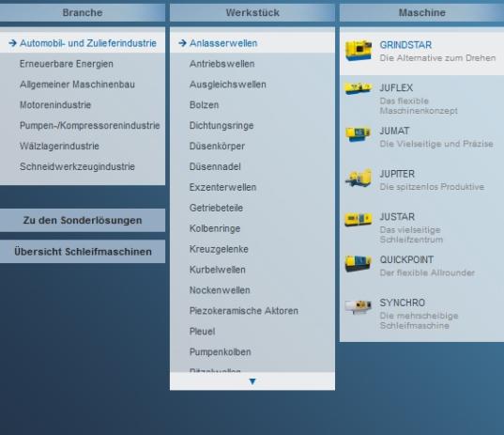Click 'Die Vielseitige und Präzise' description

pyautogui.click(x=436, y=144)
